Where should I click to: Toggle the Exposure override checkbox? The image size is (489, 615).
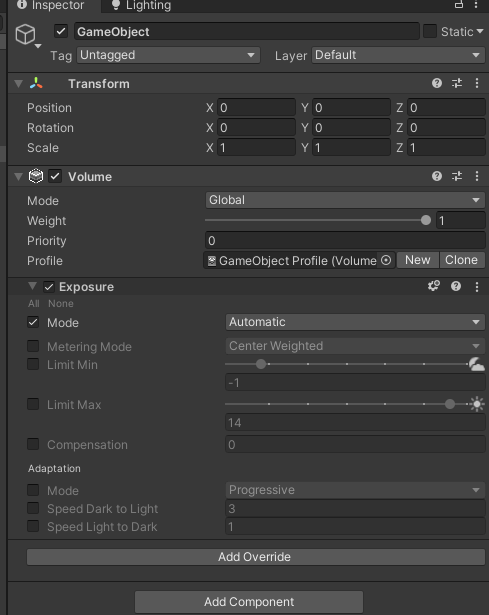click(49, 287)
